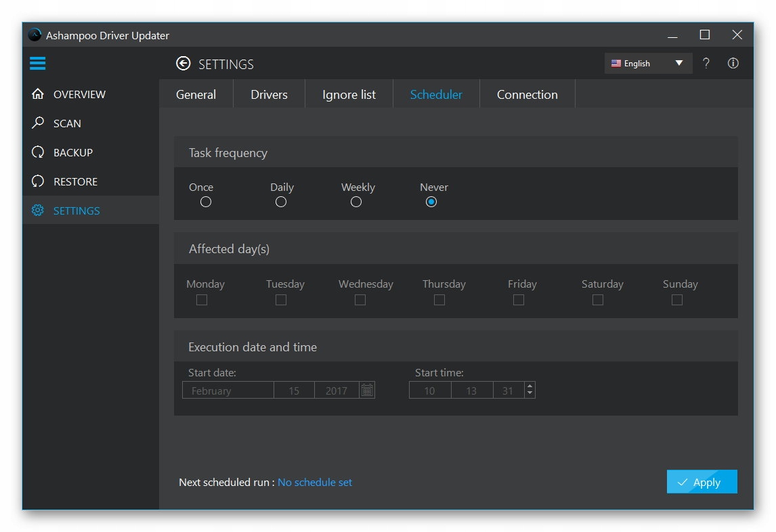Screen dimensions: 776x532
Task: Click the February month field
Action: (228, 391)
